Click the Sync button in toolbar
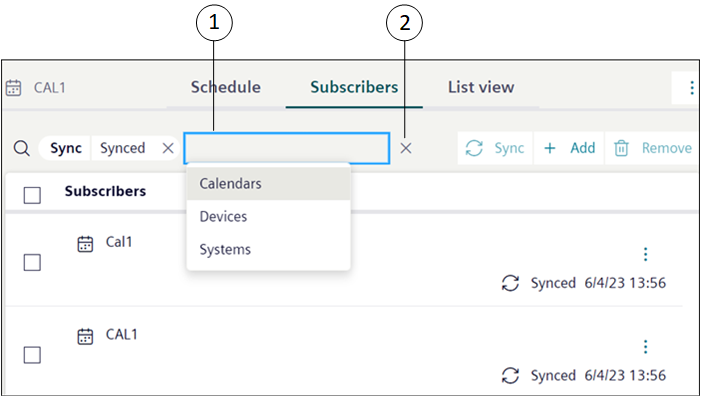 495,148
